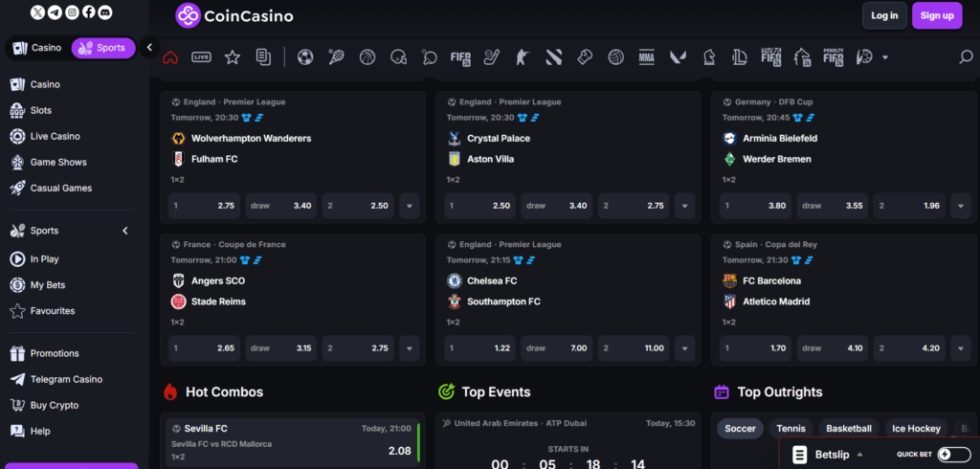
Task: Select the Boxing glove sport icon
Action: (x=585, y=57)
